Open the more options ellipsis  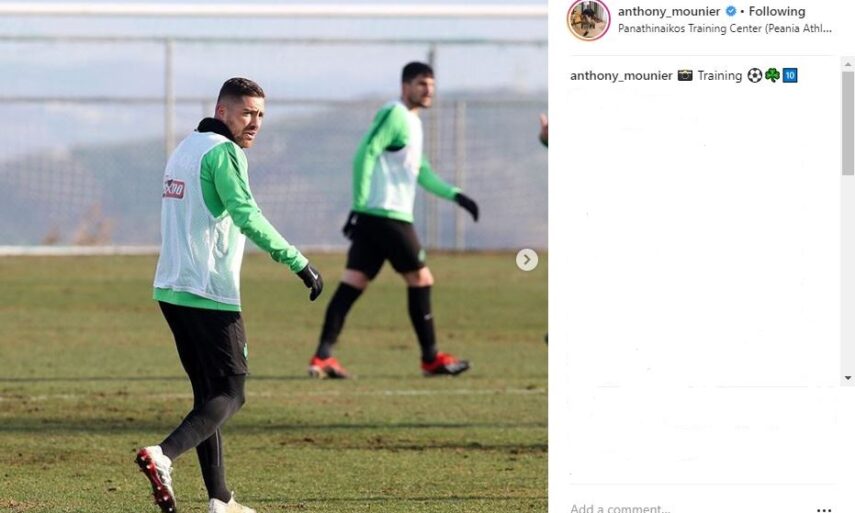tap(824, 509)
